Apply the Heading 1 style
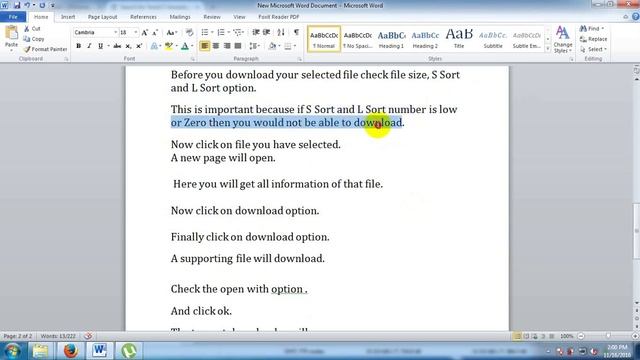The width and height of the screenshot is (640, 360). coord(391,39)
